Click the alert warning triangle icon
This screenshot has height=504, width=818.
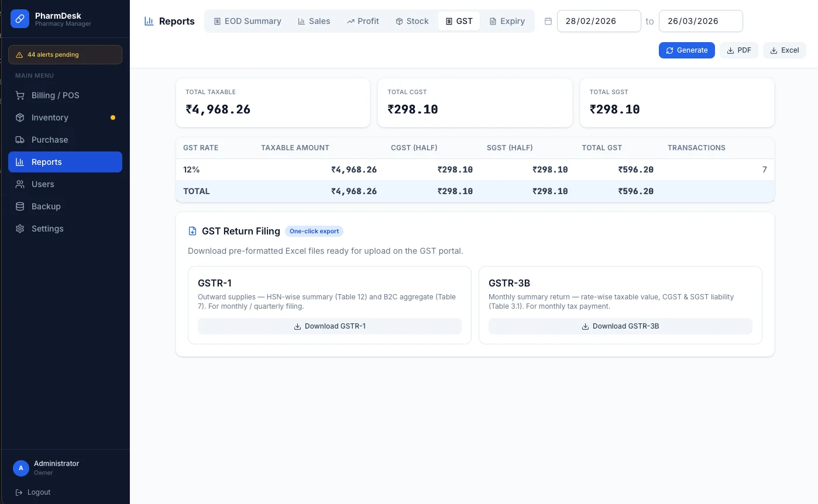tap(19, 55)
